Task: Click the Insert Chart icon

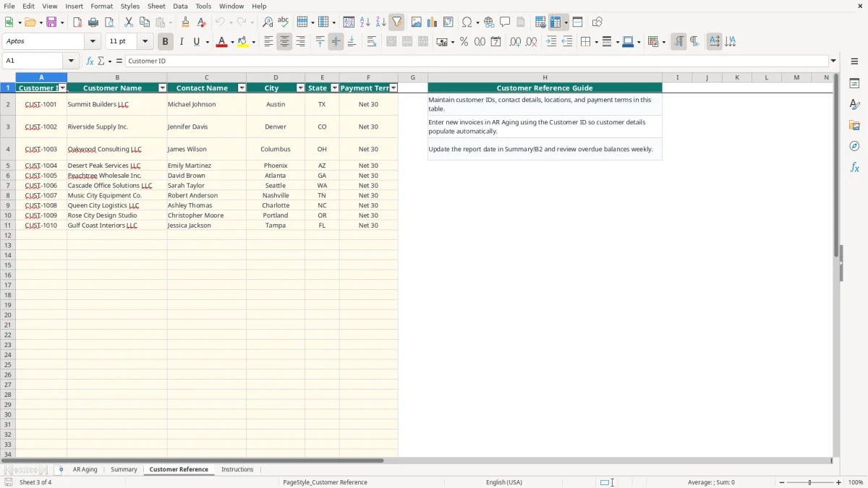Action: (x=433, y=22)
